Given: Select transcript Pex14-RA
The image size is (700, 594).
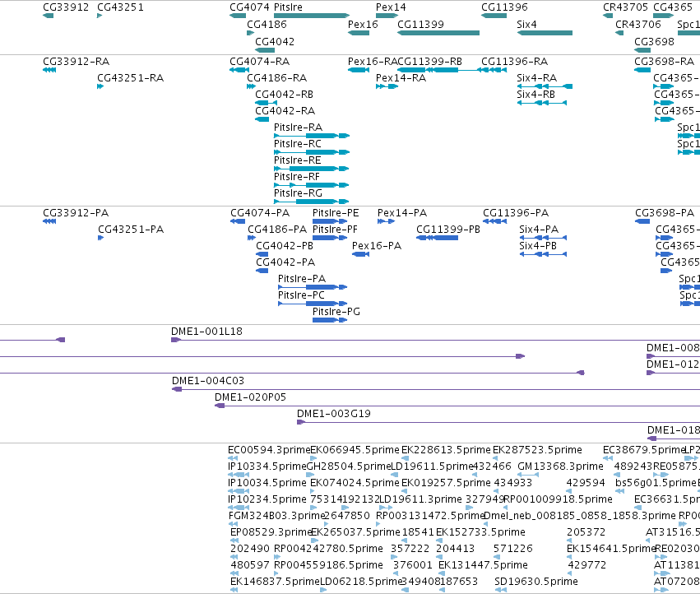Looking at the screenshot, I should point(387,86).
